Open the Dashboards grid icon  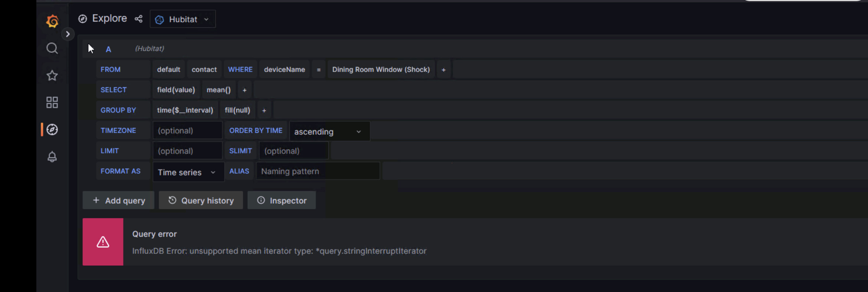52,102
